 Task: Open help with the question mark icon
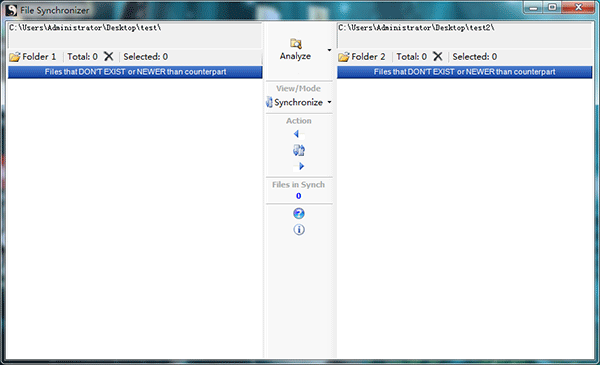(x=299, y=213)
